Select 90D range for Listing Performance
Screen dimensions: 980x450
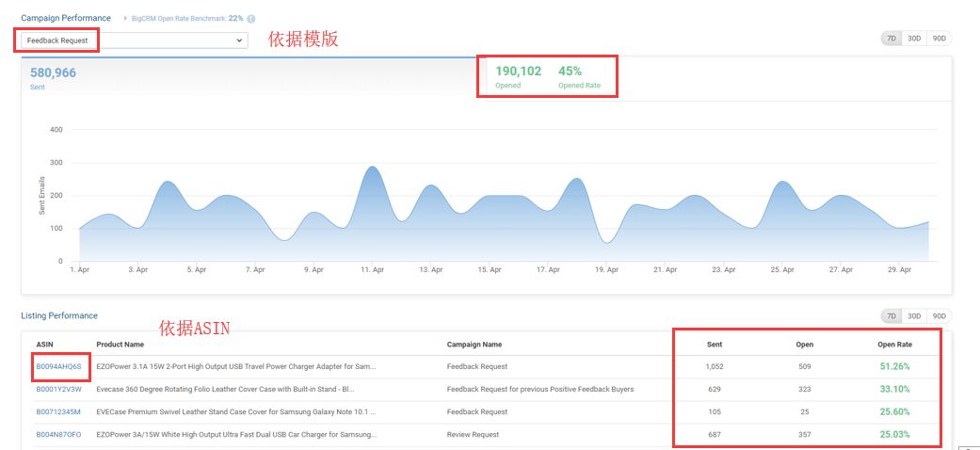pyautogui.click(x=939, y=316)
